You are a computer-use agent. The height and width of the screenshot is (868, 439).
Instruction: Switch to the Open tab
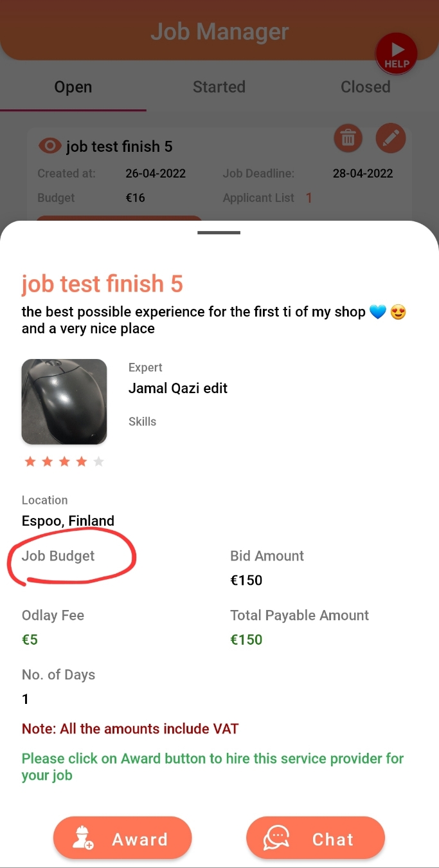click(73, 87)
